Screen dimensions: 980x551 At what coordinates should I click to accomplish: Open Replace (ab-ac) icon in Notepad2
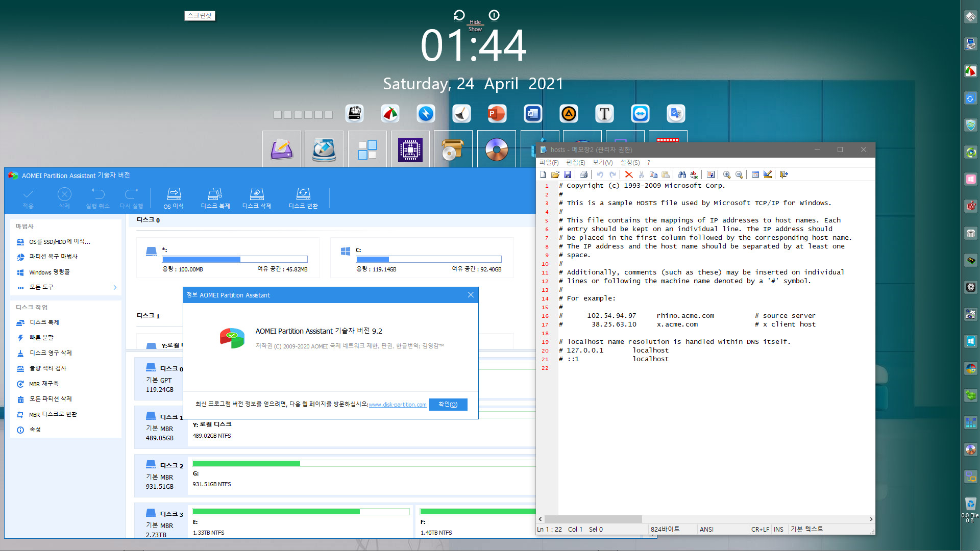click(x=694, y=174)
